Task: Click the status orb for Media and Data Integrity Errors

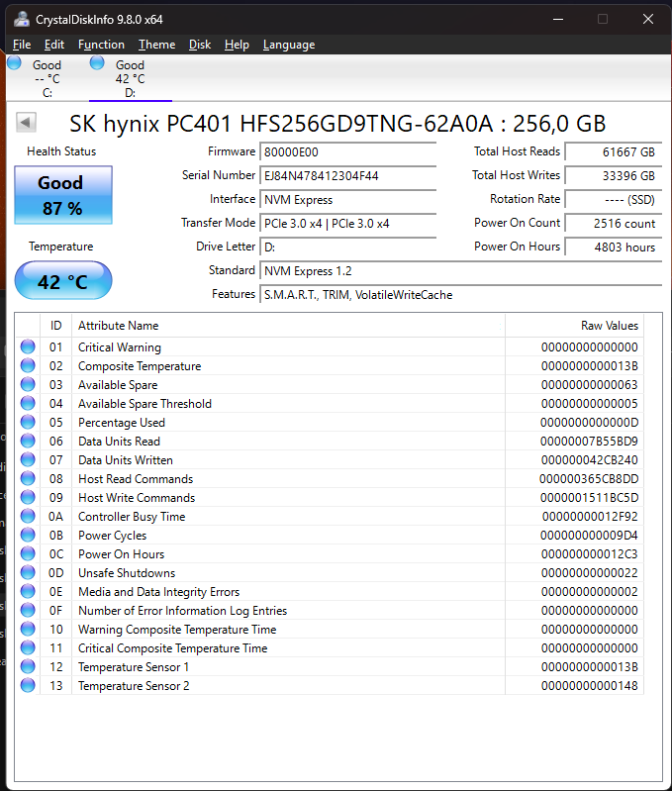Action: 28,591
